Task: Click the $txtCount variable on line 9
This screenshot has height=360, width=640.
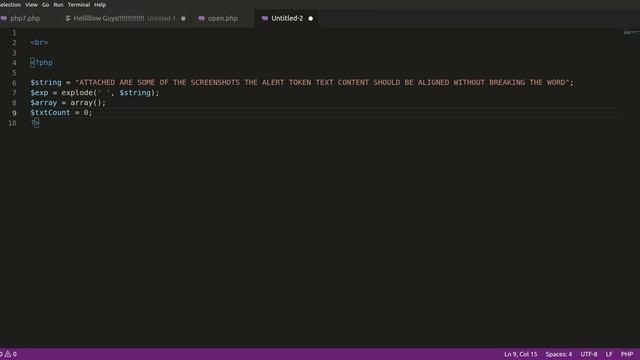Action: [50, 113]
